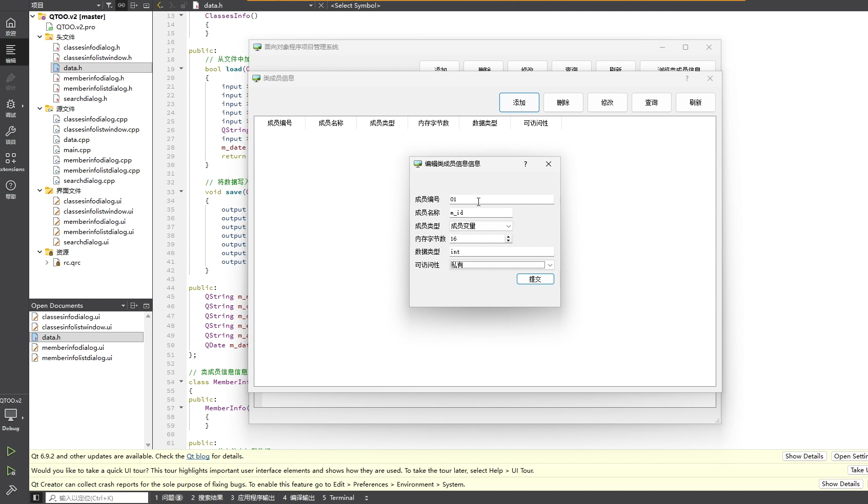Click 添加 button in 类成员信息 window

coord(519,102)
